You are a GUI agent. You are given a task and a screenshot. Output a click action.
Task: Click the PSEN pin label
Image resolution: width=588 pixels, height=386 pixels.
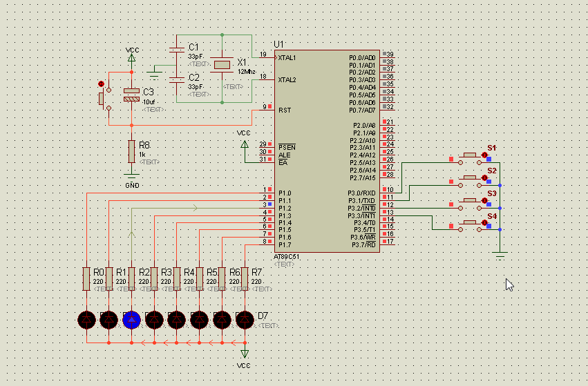click(x=287, y=147)
